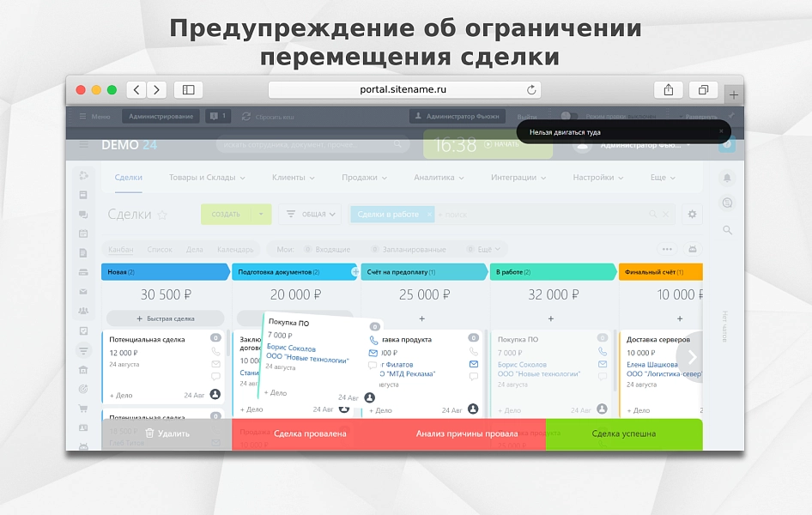Add a deal with 'Быстрая сделка'

[165, 318]
